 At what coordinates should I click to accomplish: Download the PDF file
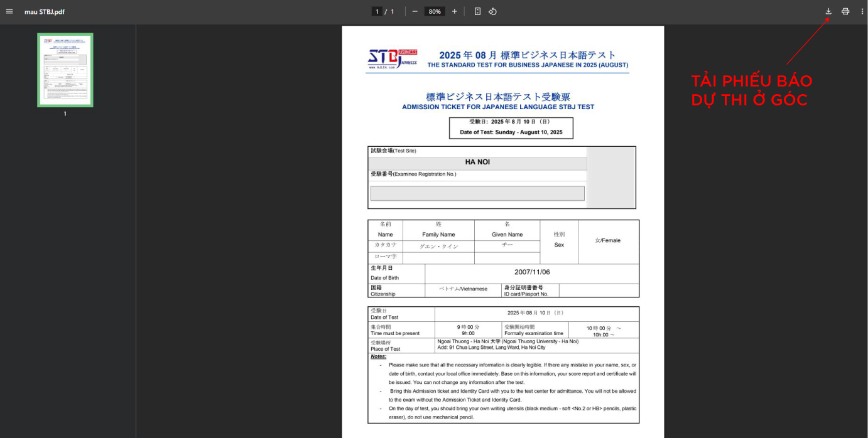(828, 11)
